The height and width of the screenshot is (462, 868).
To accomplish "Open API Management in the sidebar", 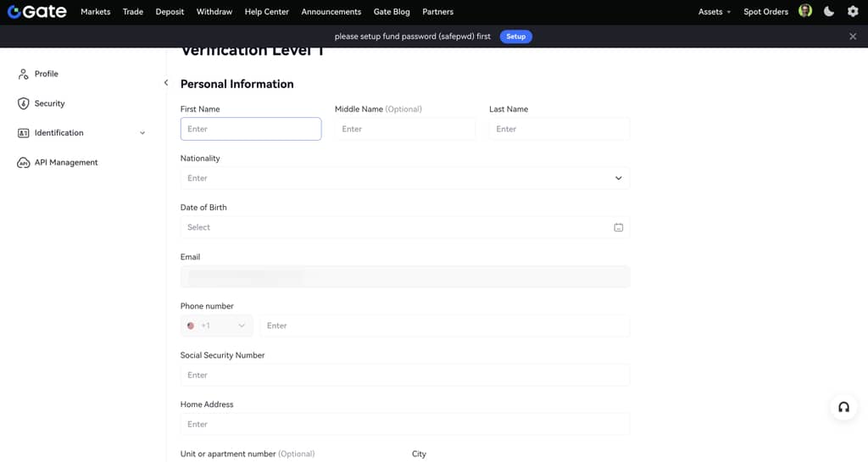I will click(65, 162).
